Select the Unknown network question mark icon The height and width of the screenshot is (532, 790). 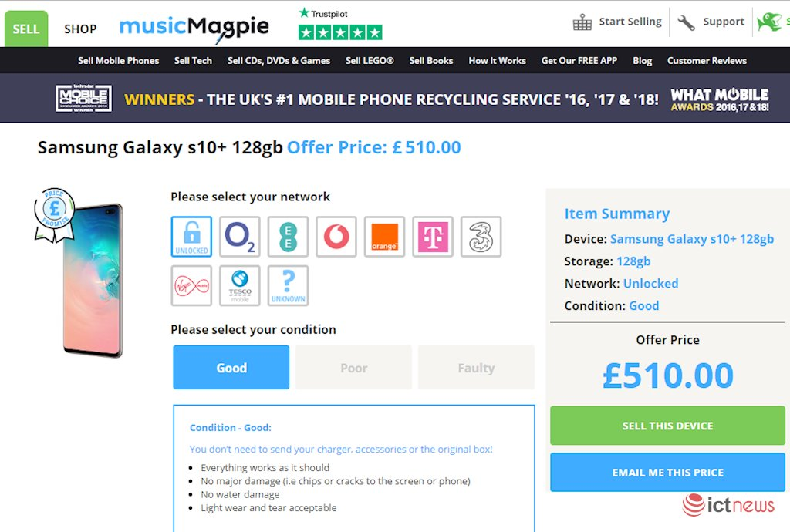point(288,285)
